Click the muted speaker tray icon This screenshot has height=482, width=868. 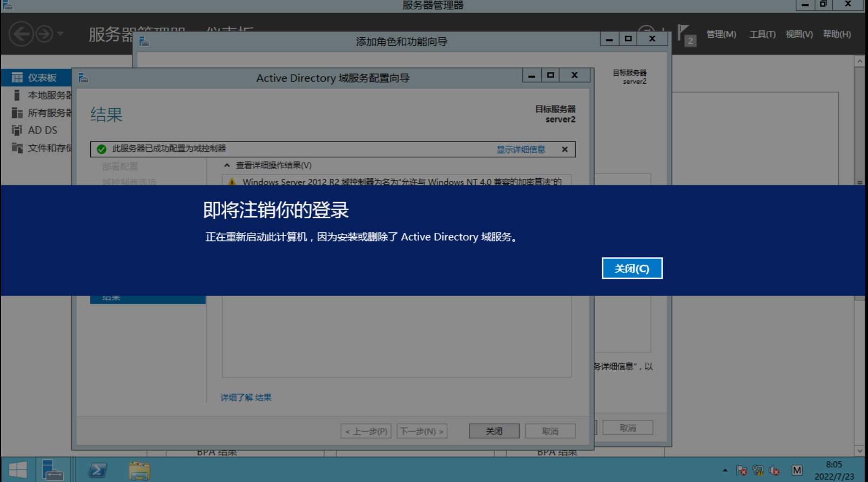(774, 471)
